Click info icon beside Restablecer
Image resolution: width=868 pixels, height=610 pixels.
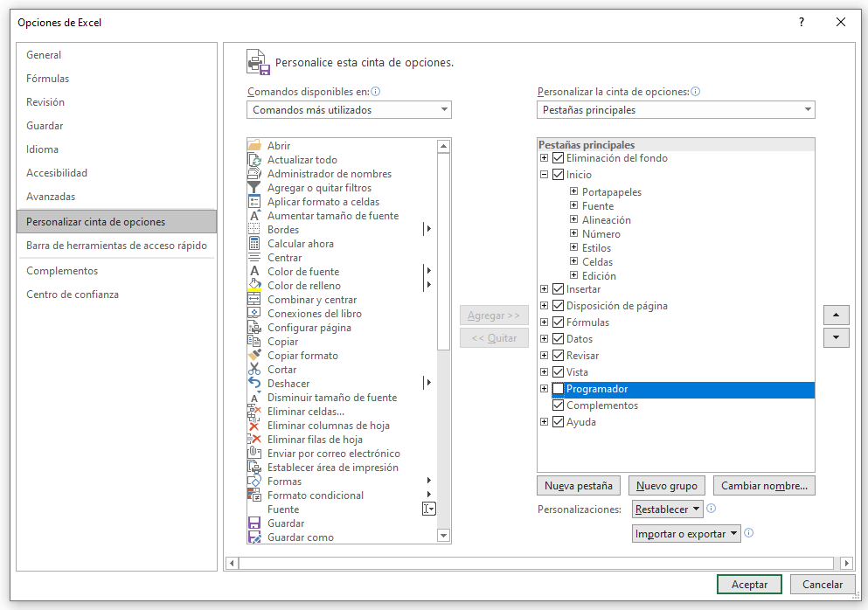click(712, 508)
